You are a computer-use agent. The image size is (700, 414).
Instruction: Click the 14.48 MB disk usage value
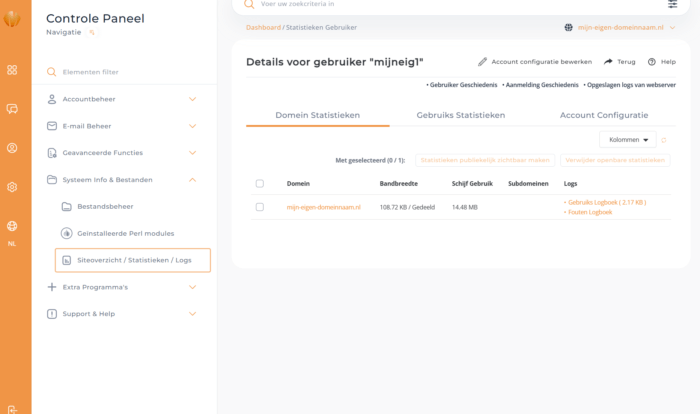pyautogui.click(x=465, y=207)
